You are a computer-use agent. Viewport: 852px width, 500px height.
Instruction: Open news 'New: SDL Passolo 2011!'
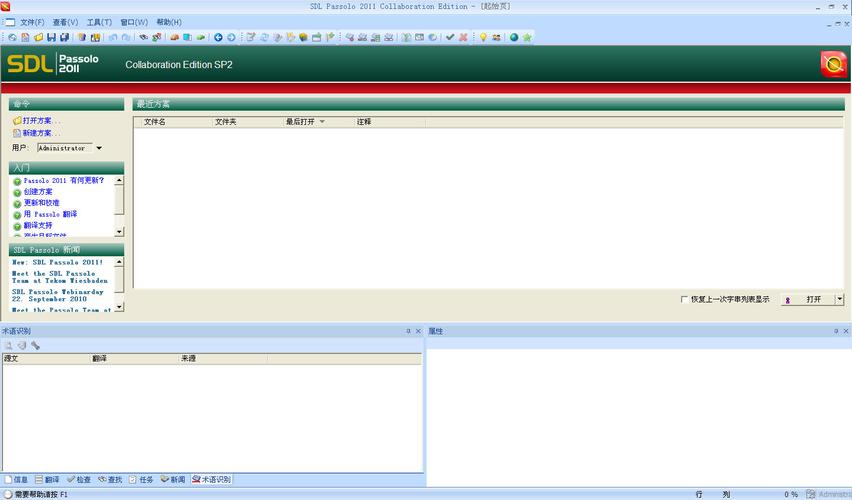(57, 262)
